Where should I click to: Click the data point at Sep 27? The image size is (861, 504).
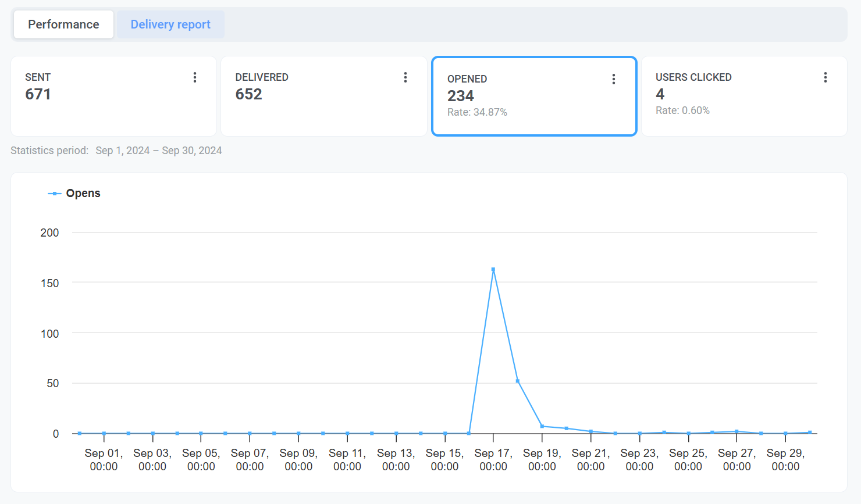pos(737,431)
